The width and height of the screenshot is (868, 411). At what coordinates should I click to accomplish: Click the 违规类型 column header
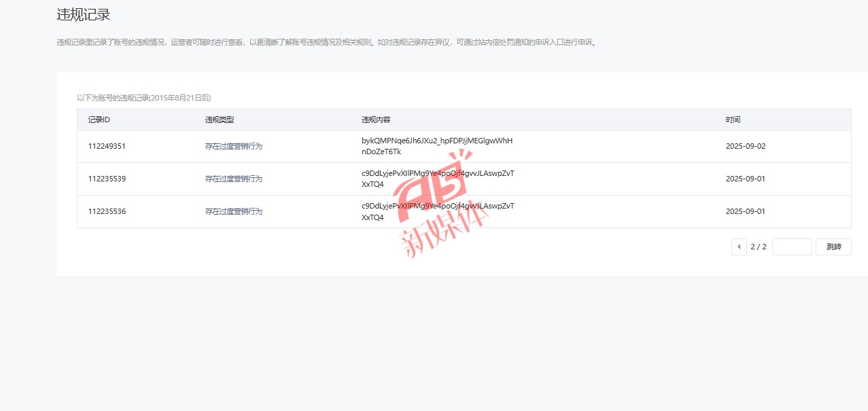click(x=220, y=120)
